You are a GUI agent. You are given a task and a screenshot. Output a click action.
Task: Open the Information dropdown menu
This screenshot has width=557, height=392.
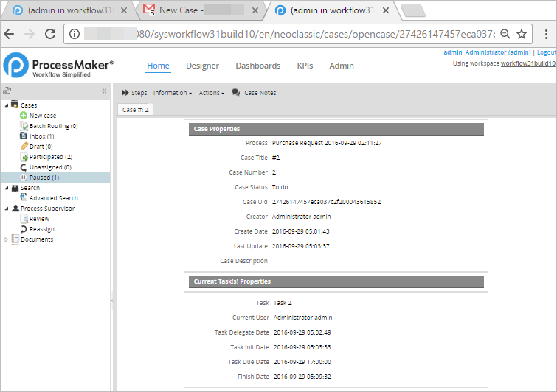click(x=172, y=93)
